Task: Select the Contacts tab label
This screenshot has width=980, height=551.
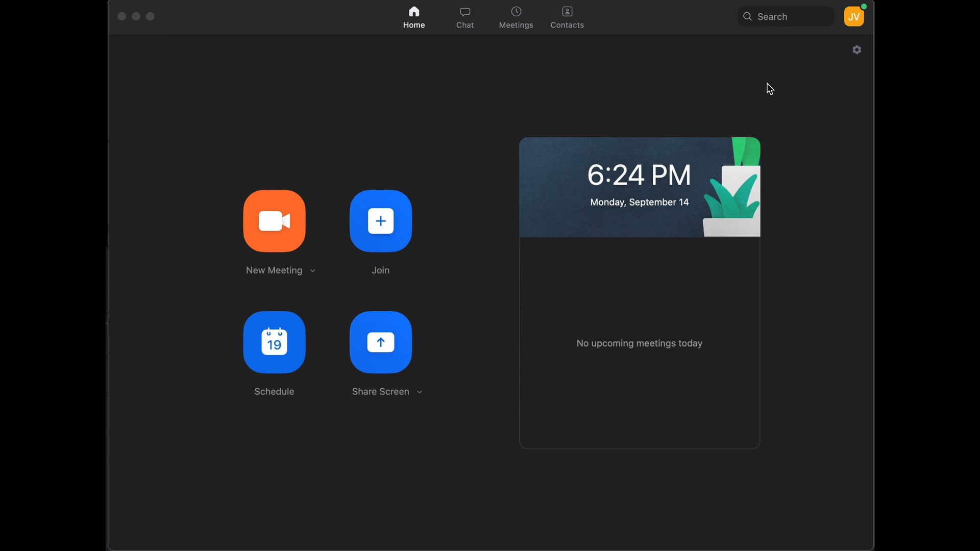Action: [567, 25]
